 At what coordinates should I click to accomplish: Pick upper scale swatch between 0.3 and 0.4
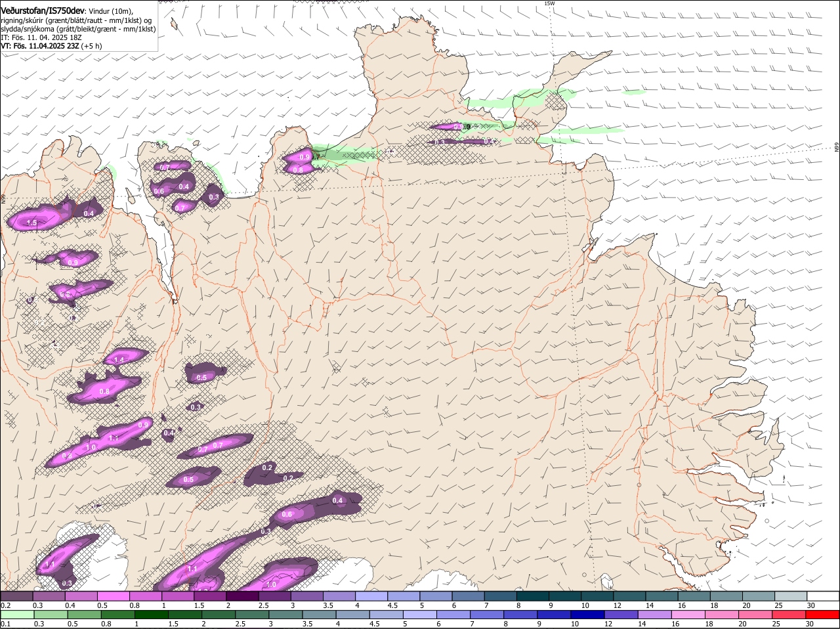[x=49, y=596]
